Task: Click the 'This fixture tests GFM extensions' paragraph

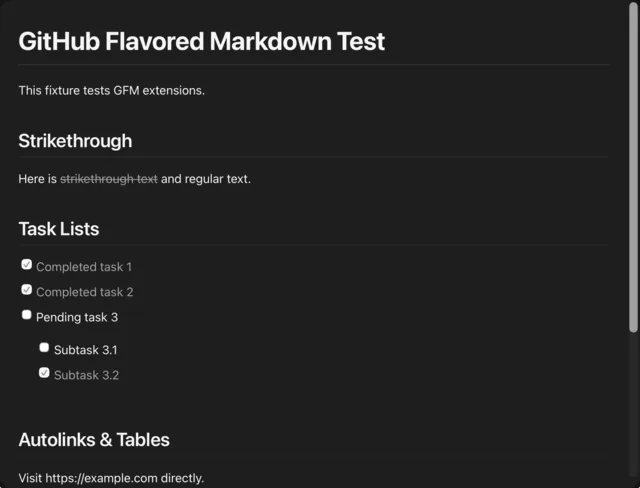Action: pyautogui.click(x=111, y=90)
